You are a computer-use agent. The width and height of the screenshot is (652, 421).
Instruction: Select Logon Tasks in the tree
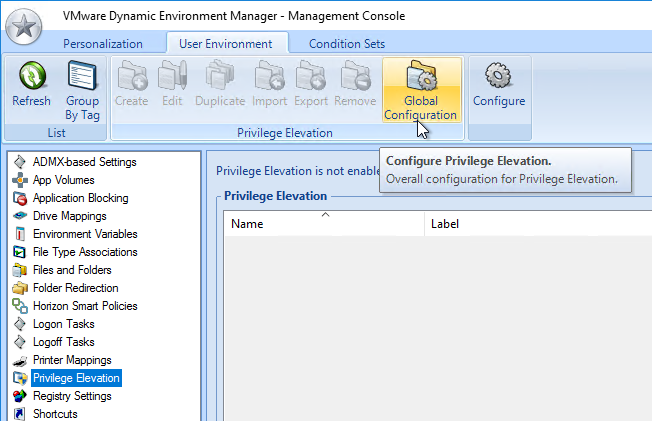coord(64,324)
